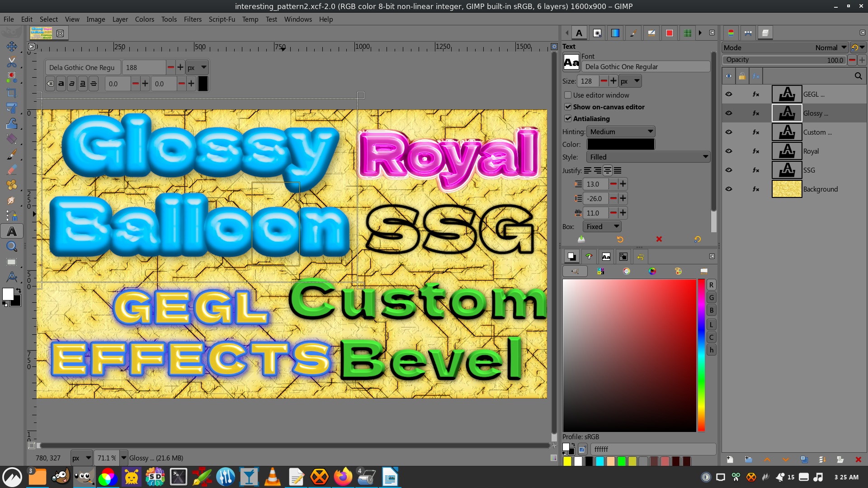
Task: Hide the Royal text layer
Action: [729, 151]
